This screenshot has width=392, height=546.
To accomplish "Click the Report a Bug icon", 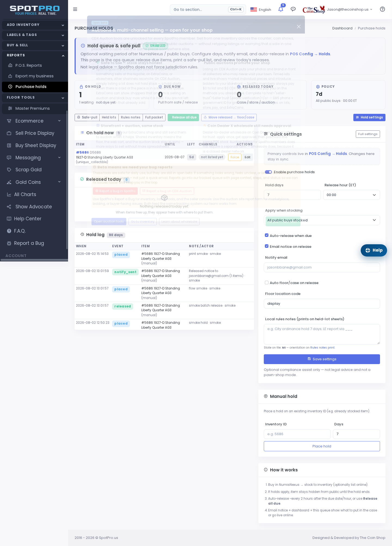I will 9,243.
